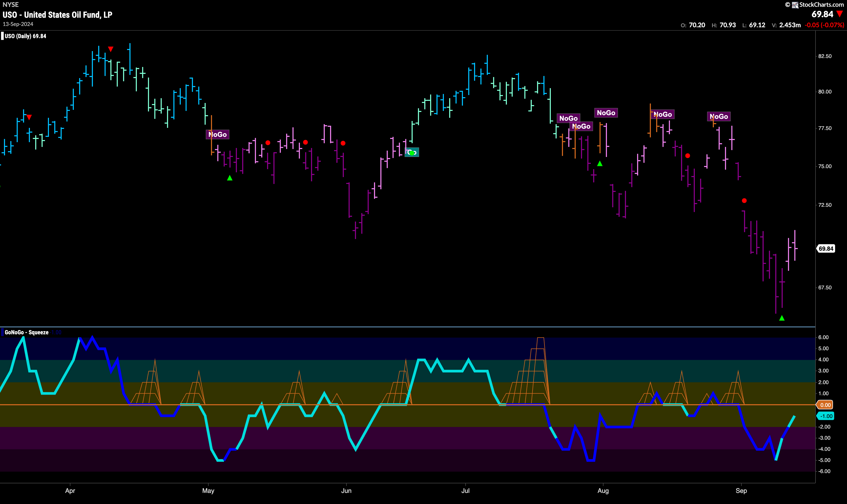The image size is (847, 504).
Task: Click the red triangle marker in late March
Action: tap(29, 117)
